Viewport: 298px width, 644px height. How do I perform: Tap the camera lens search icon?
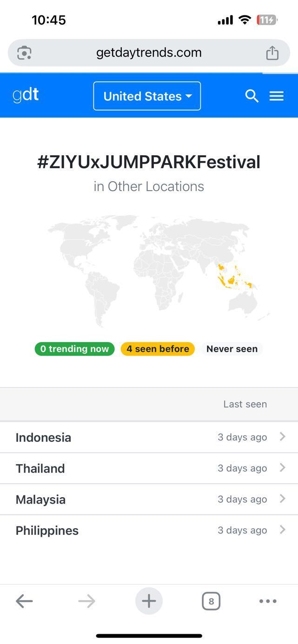pyautogui.click(x=24, y=53)
